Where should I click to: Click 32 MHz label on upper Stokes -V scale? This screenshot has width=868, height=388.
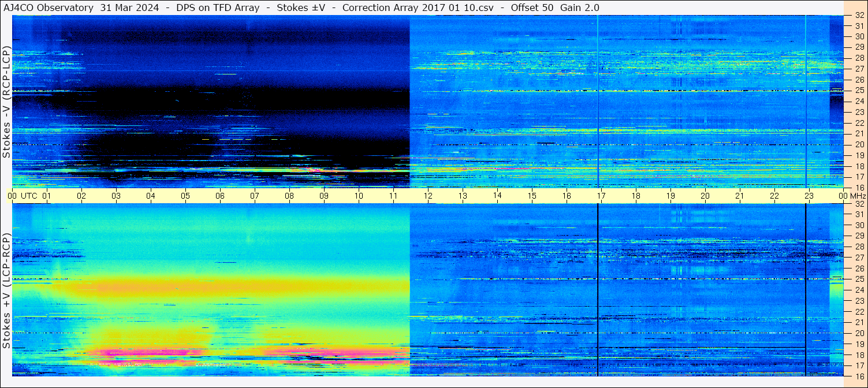click(x=859, y=16)
